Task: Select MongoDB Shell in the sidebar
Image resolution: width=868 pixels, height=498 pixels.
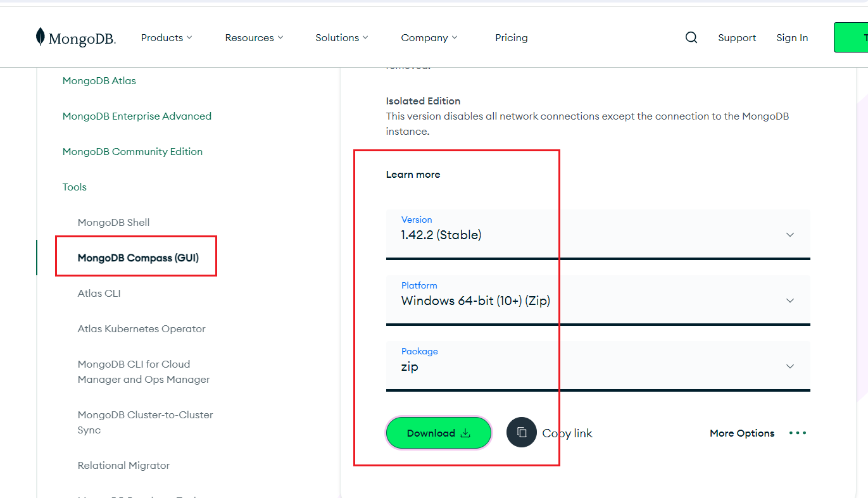Action: (x=113, y=222)
